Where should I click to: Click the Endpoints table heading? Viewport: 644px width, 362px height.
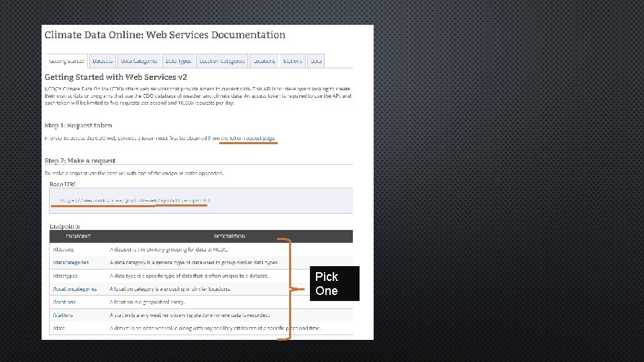[64, 227]
